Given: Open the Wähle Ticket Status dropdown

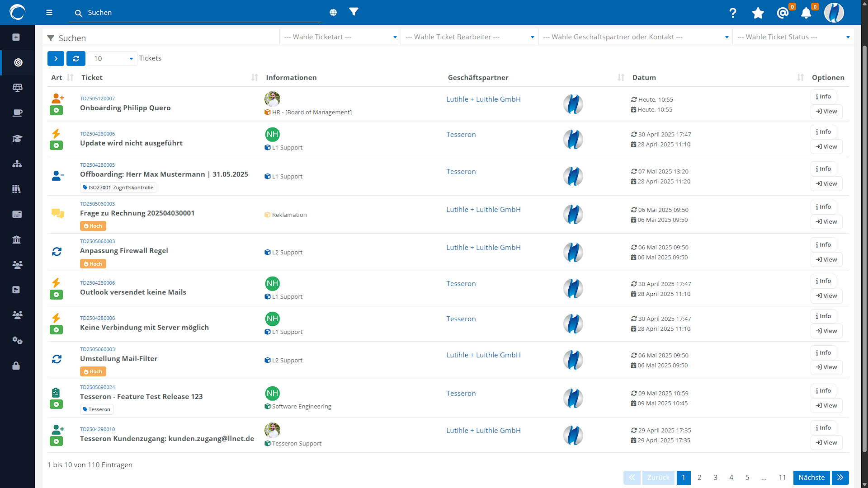Looking at the screenshot, I should click(793, 37).
